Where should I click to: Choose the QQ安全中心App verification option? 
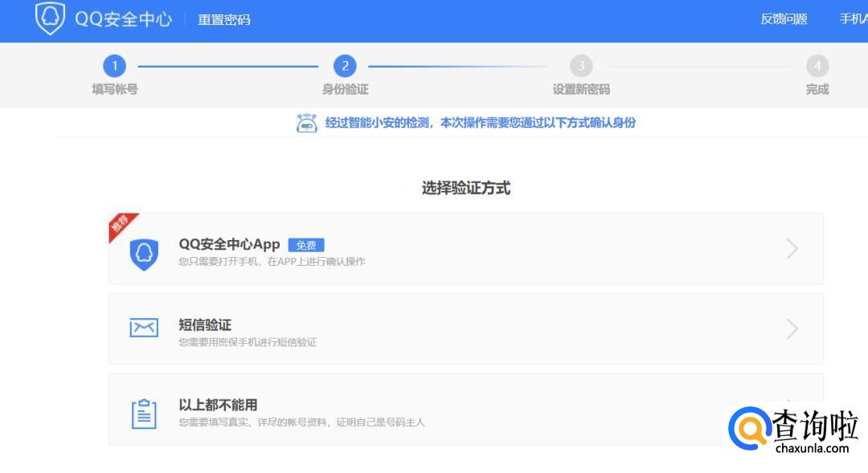466,248
